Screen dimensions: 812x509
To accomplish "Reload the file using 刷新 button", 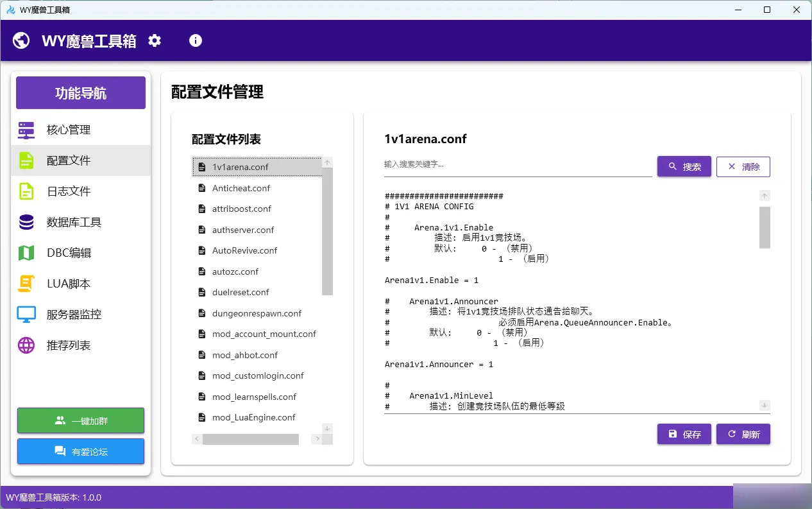I will [x=743, y=435].
